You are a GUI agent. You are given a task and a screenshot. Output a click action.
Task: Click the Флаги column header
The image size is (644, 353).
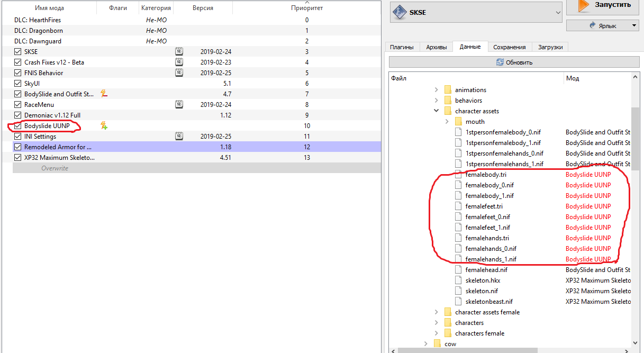point(118,8)
